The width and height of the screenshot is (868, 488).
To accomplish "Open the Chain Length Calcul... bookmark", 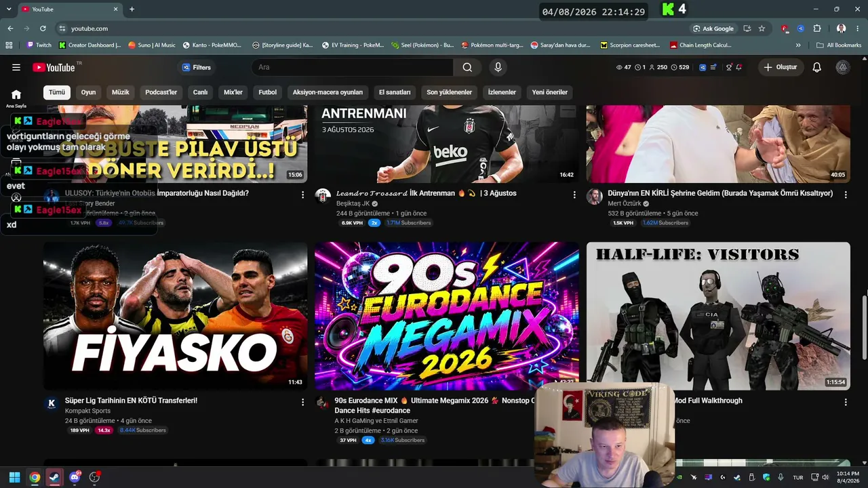I will tap(701, 45).
